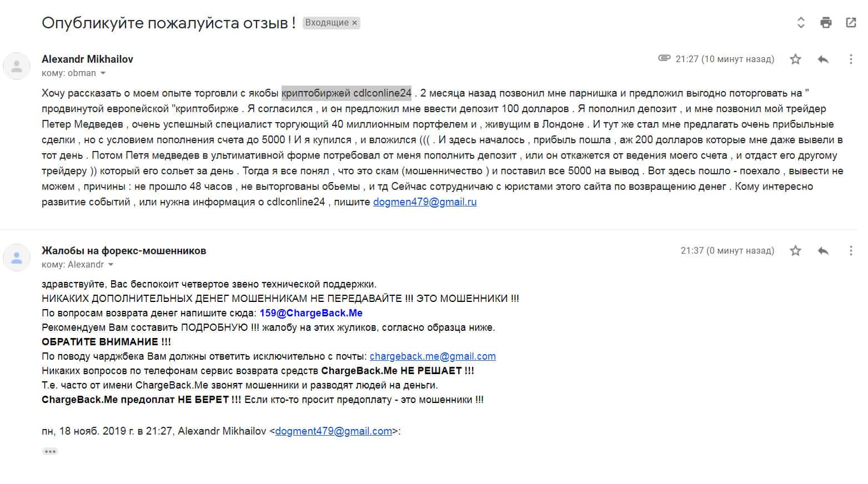
Task: Expand the trimmed quoted text
Action: point(50,451)
